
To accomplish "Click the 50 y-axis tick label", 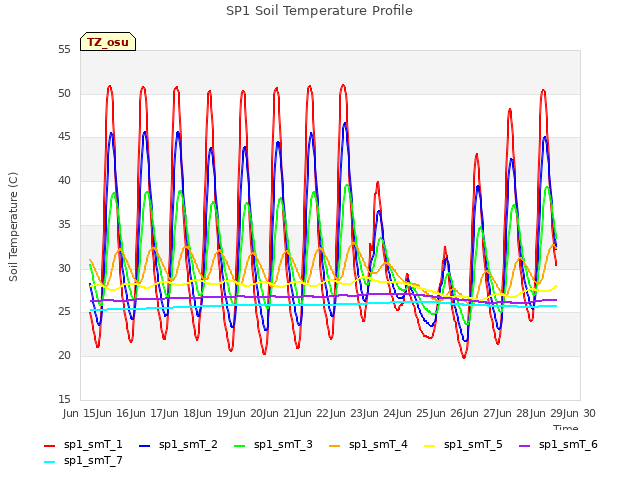I will pyautogui.click(x=64, y=93).
